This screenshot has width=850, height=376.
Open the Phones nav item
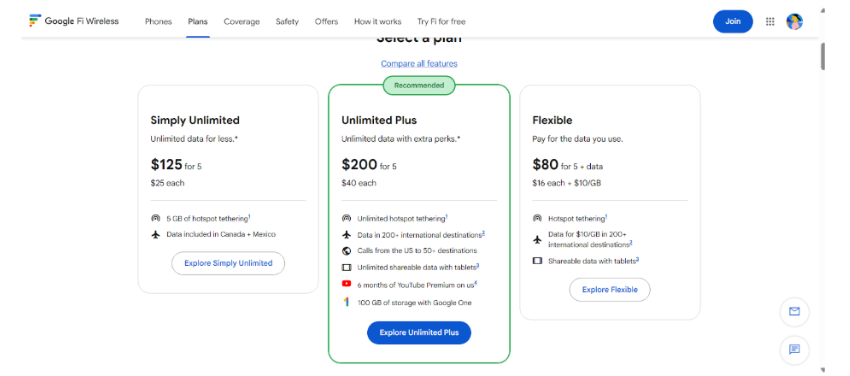coord(158,22)
